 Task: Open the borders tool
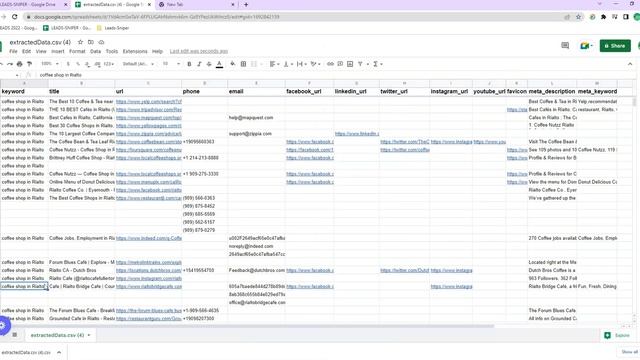pyautogui.click(x=243, y=64)
